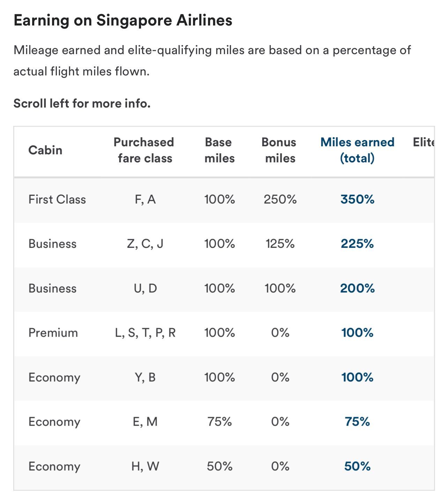Click the Bonus miles column header
448x500 pixels.
279,150
